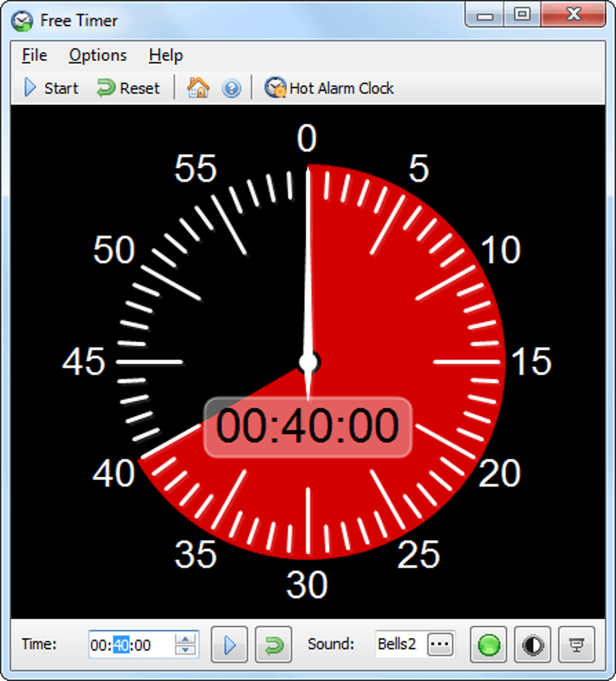Click the 10 mark on the timer dial
The image size is (616, 681).
tap(501, 250)
